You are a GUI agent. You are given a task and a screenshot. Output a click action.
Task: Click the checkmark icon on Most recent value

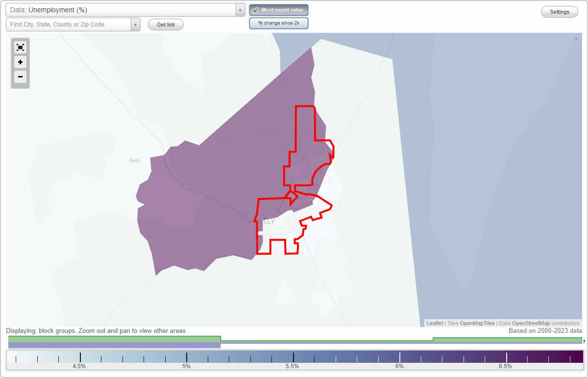click(x=254, y=9)
